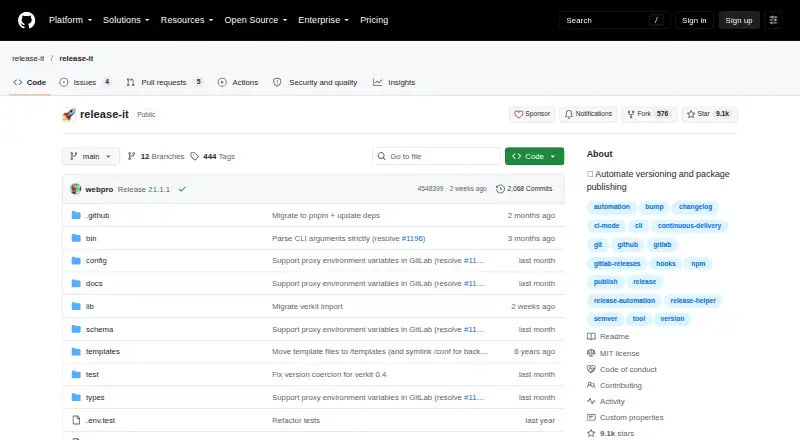Click the Notifications bell button
The height and width of the screenshot is (440, 800).
(x=588, y=114)
